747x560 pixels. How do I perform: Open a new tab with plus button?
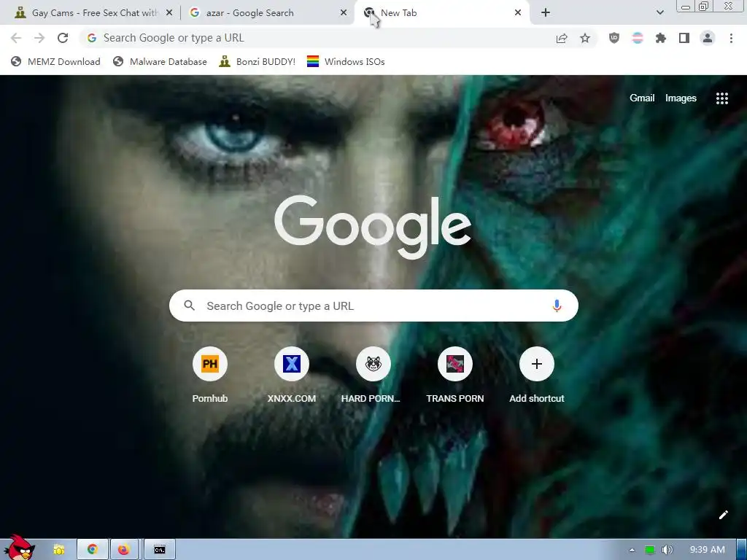(546, 13)
